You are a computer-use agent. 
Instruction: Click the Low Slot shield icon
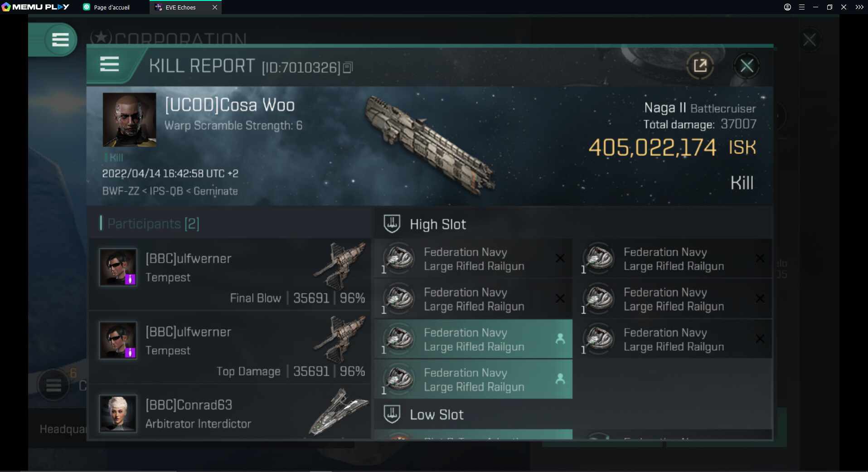click(392, 414)
